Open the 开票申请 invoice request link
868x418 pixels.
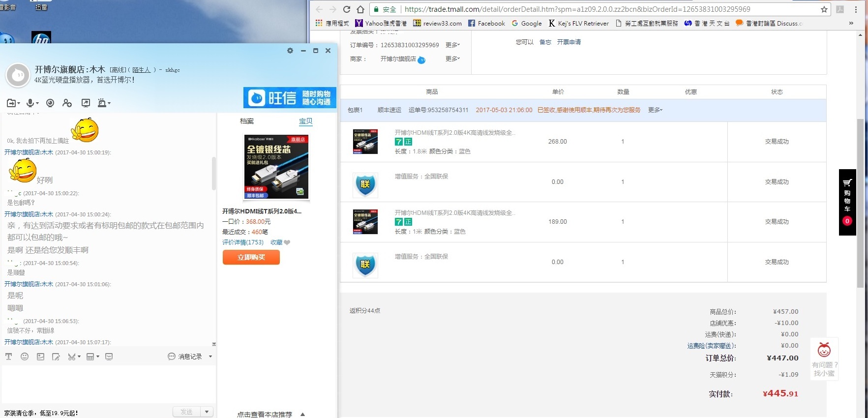(569, 42)
